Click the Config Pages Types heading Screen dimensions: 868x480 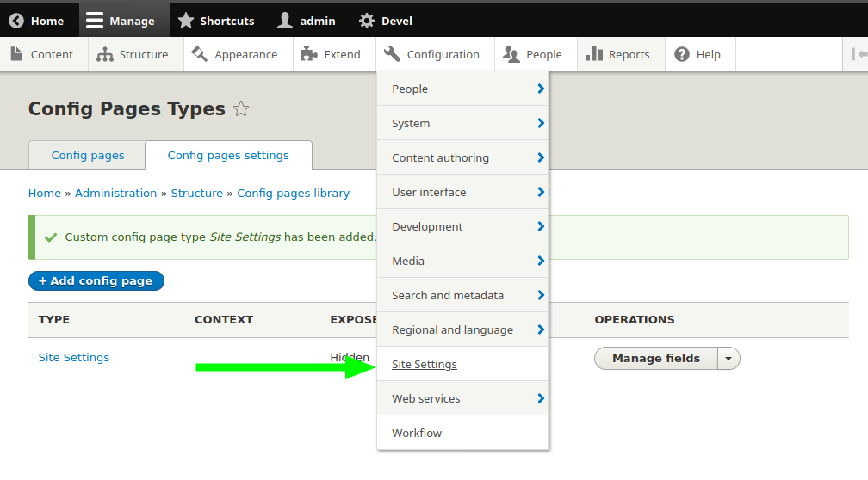click(x=127, y=109)
